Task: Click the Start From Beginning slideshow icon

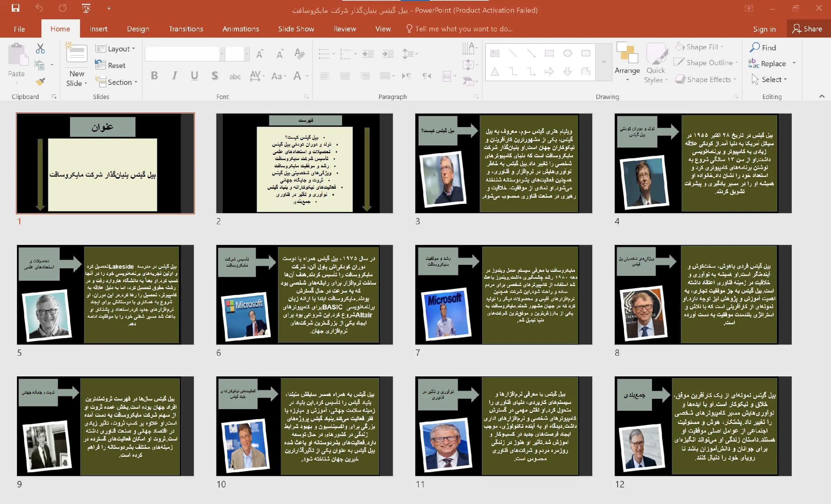Action: (x=86, y=8)
